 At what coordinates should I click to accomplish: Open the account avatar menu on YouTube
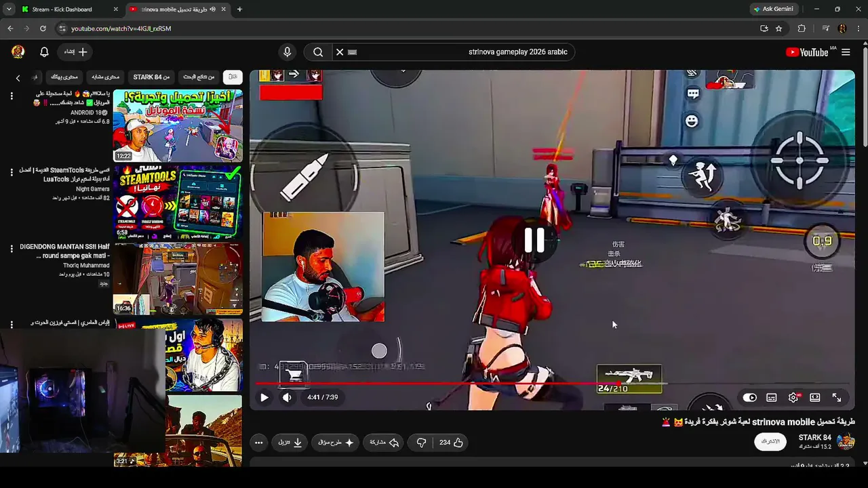click(18, 52)
